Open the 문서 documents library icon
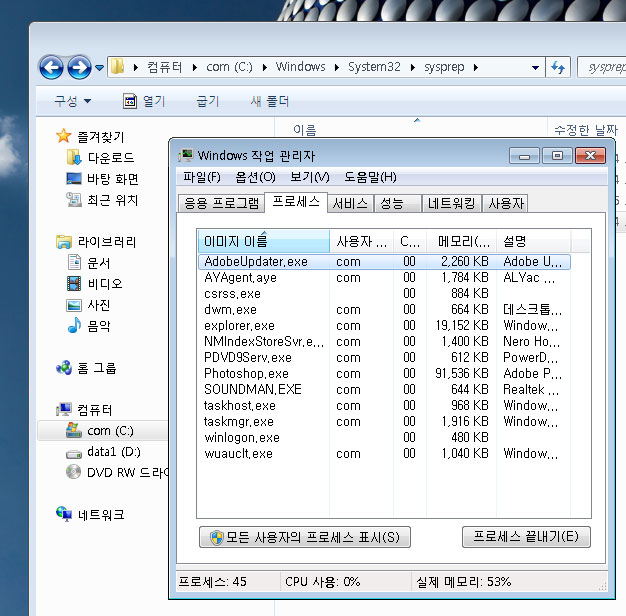The image size is (626, 616). pyautogui.click(x=74, y=262)
